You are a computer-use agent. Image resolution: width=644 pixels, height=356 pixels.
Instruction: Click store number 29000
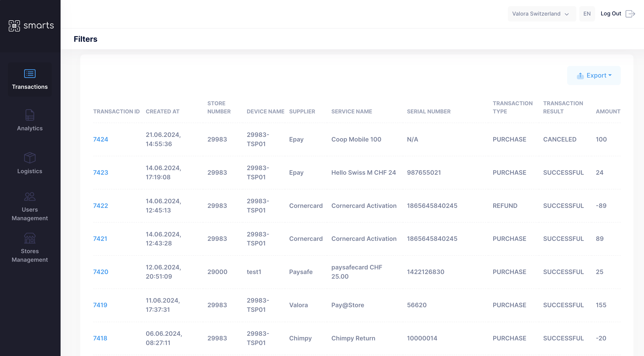point(217,272)
